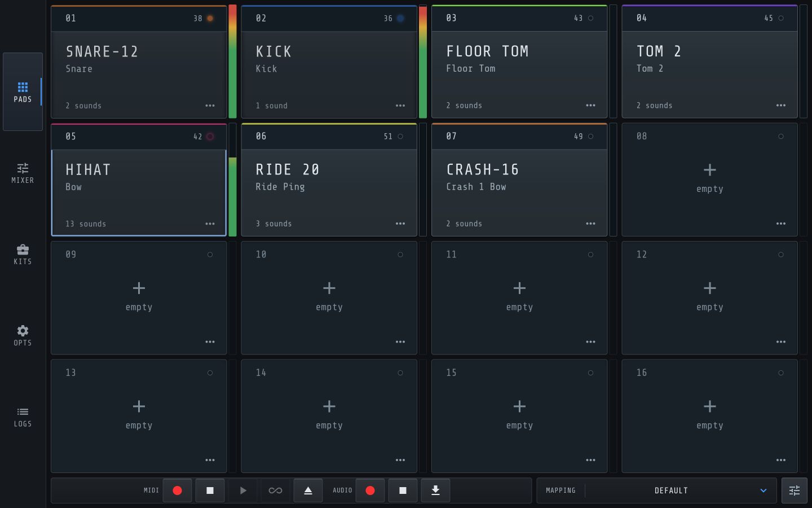Open options menu for empty pad 08
812x508 pixels.
(x=781, y=224)
